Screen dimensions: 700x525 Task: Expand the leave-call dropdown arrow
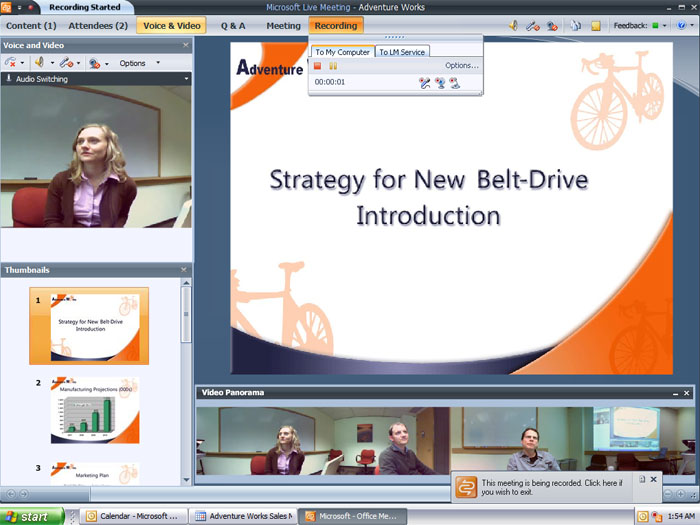click(x=22, y=63)
